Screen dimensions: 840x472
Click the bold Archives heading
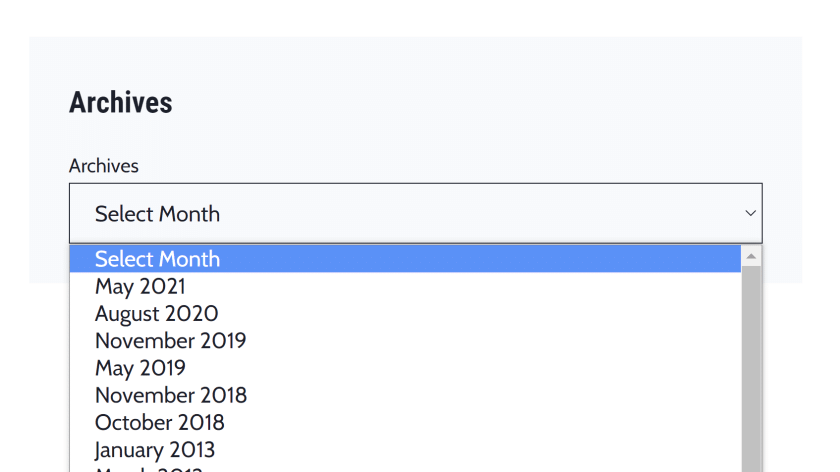pyautogui.click(x=120, y=103)
